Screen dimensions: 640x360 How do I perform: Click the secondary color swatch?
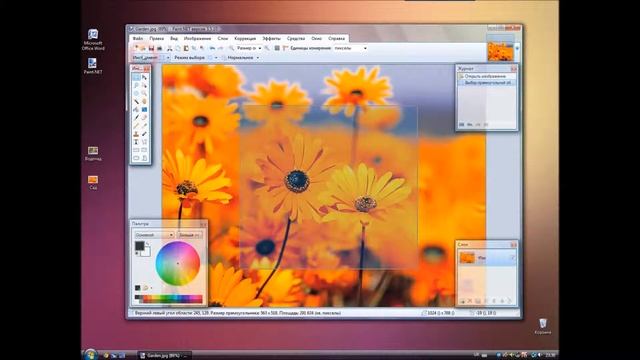(147, 252)
